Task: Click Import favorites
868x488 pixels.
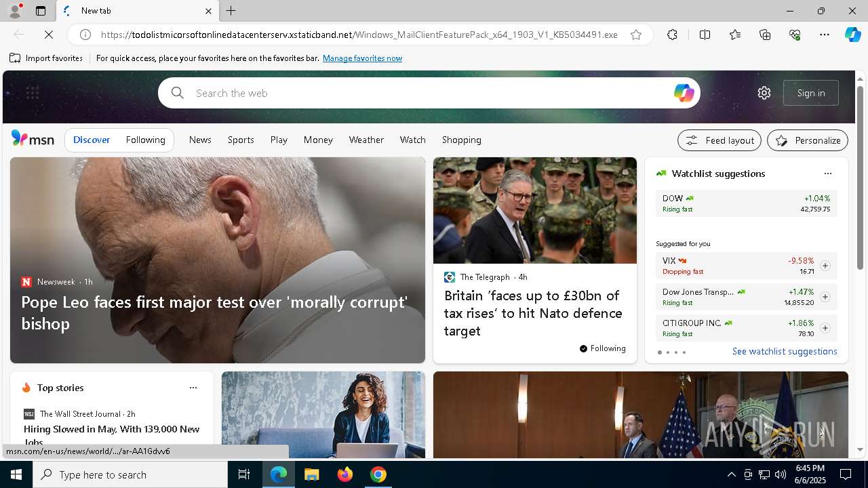Action: coord(46,58)
